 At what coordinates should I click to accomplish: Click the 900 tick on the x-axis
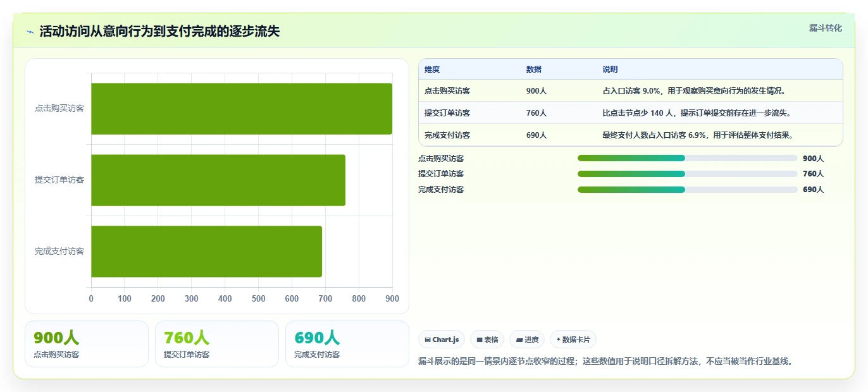(392, 298)
